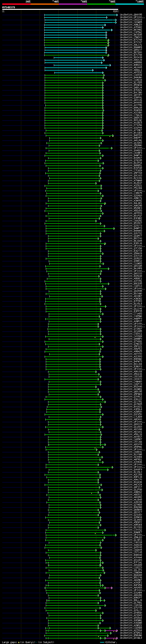Click the white query sequence bar
The width and height of the screenshot is (146, 644).
(60, 10)
